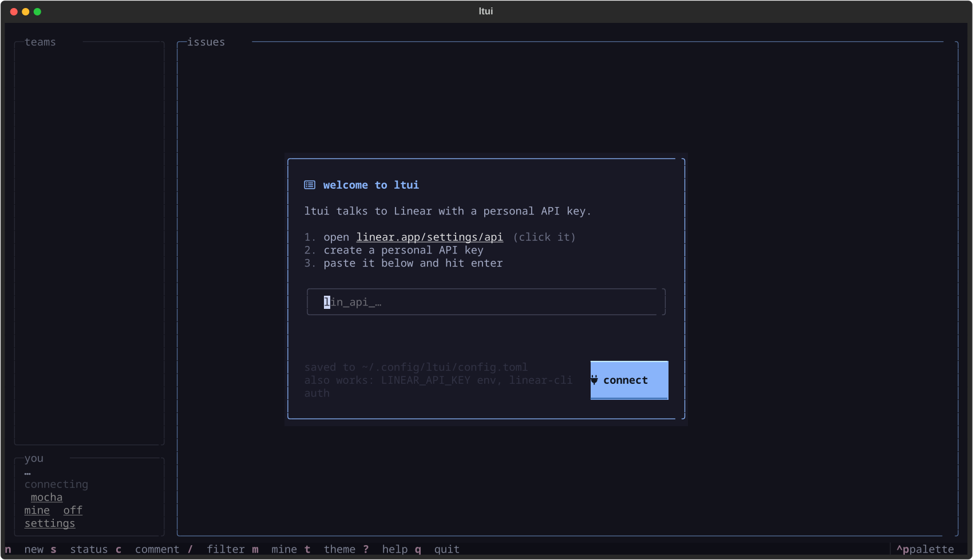Close the ltui window with red button
The image size is (973, 560).
(14, 11)
